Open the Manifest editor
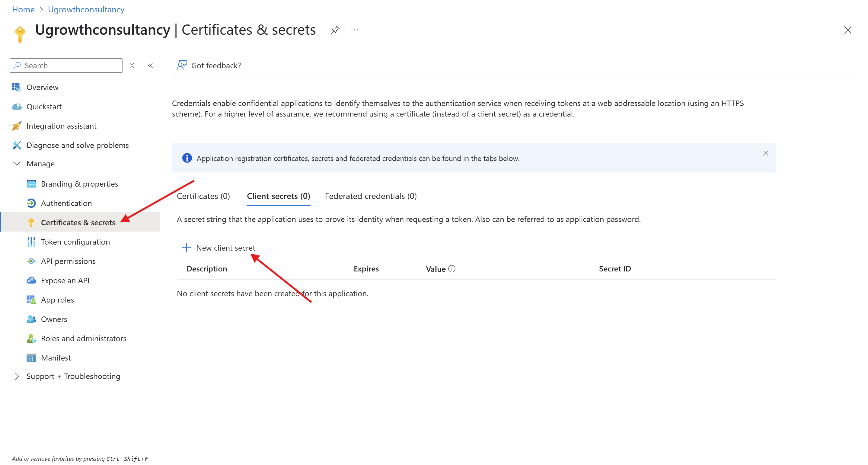 click(x=56, y=358)
